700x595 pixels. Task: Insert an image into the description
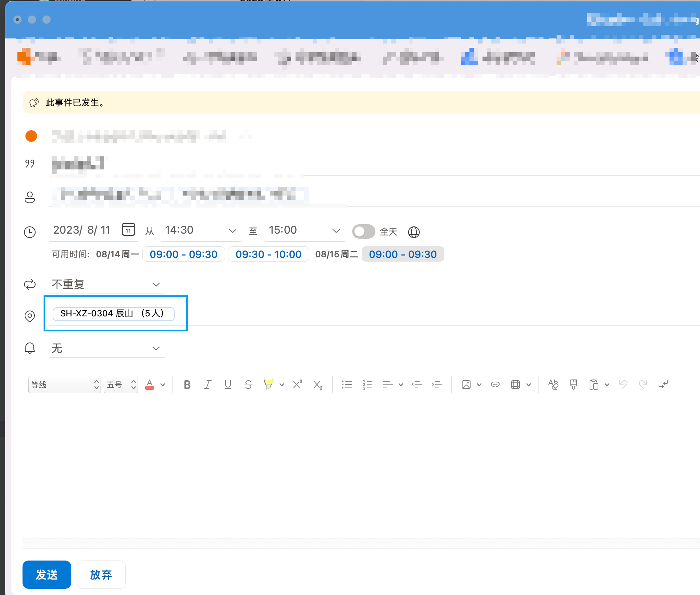pyautogui.click(x=467, y=385)
